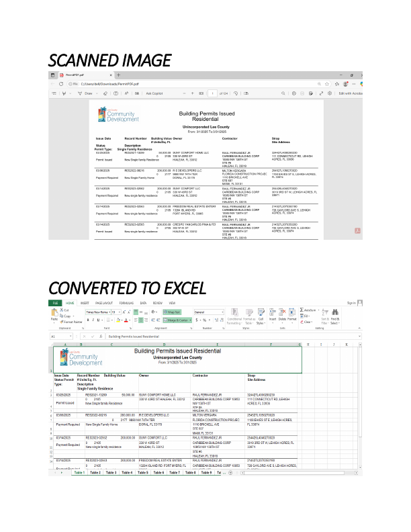Click the PDF address bar path
This screenshot has height=532, width=411.
click(x=109, y=84)
